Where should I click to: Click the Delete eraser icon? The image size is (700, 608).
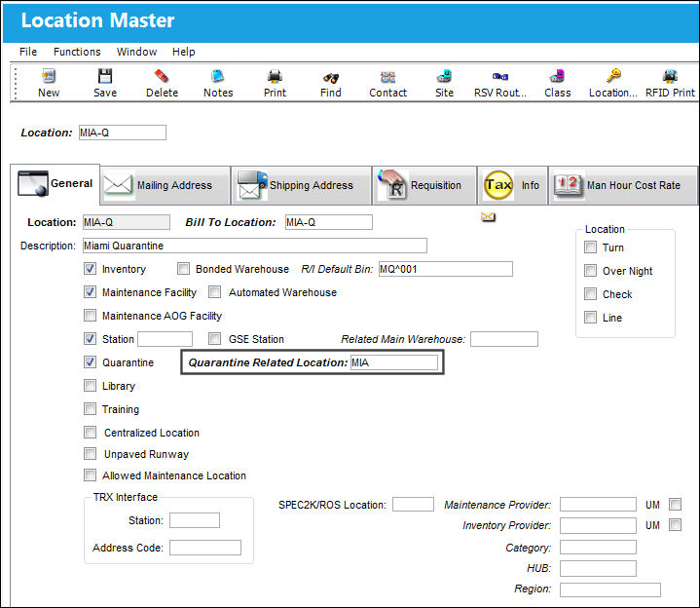click(x=162, y=76)
